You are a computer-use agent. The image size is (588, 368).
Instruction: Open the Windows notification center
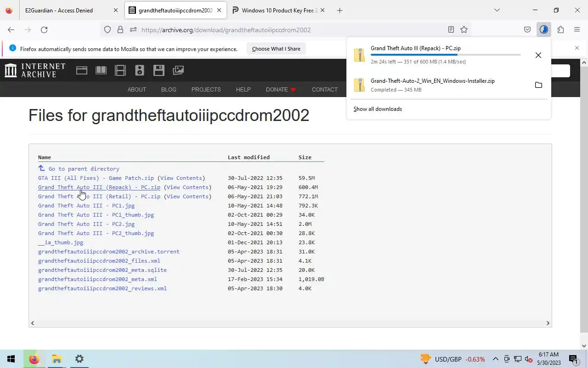(573, 359)
